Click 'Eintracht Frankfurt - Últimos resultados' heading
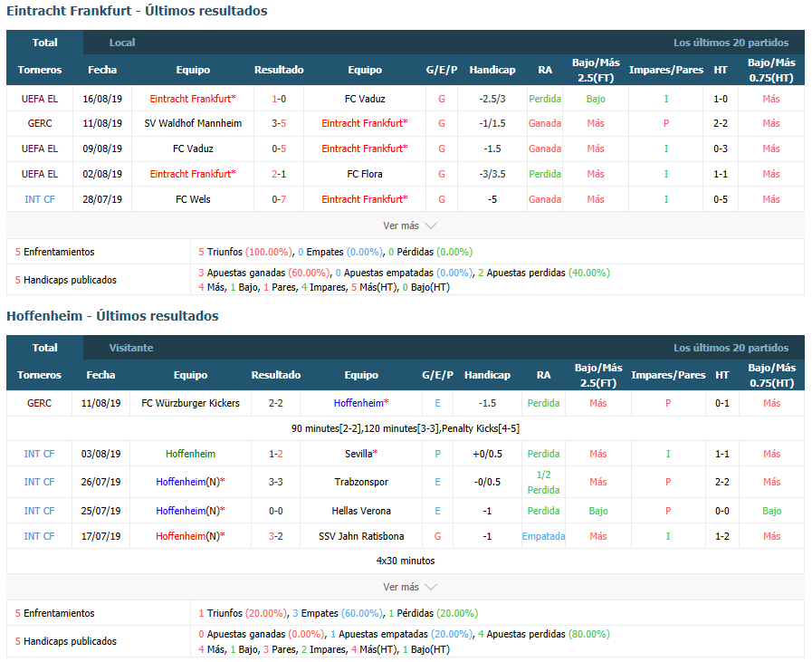The width and height of the screenshot is (812, 662). coord(137,11)
